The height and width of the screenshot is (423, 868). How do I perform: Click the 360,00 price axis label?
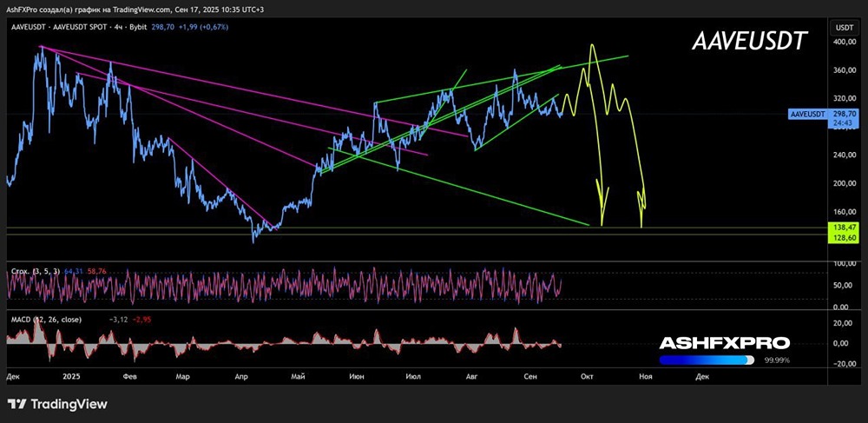click(x=845, y=70)
